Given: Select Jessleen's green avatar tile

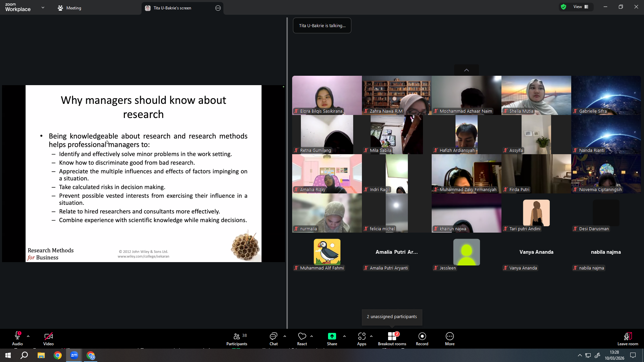Looking at the screenshot, I should [467, 252].
